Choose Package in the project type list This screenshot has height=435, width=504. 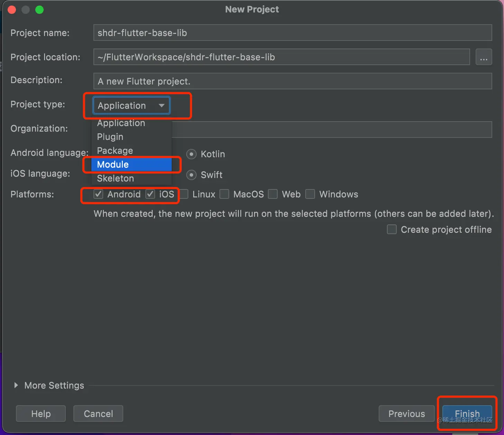point(132,151)
